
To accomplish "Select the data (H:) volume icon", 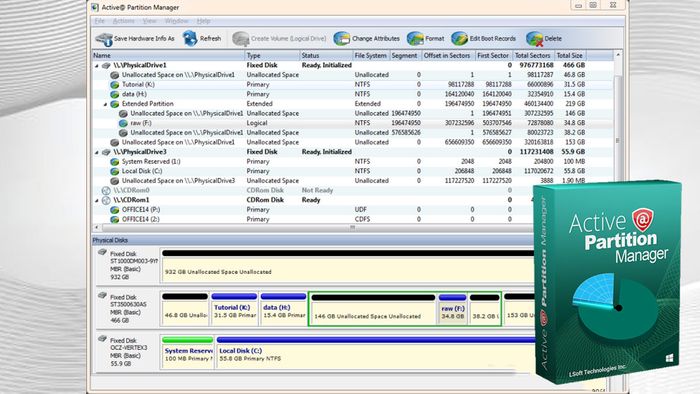I will [115, 94].
